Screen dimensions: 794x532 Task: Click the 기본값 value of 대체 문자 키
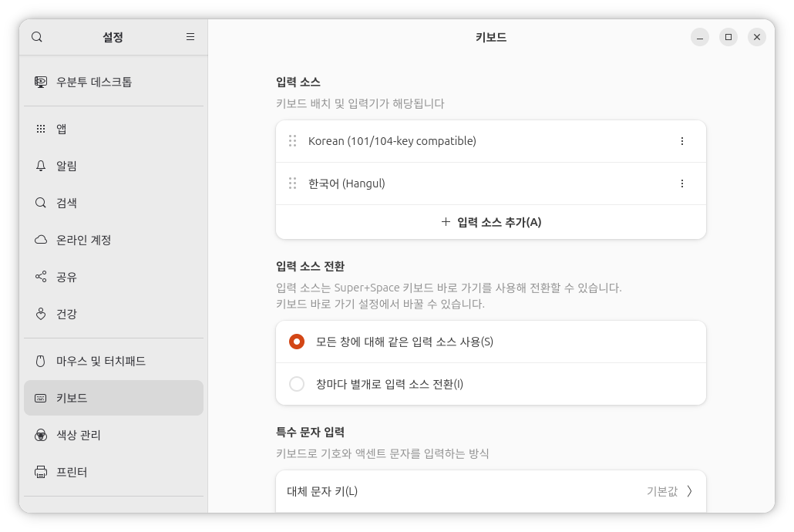point(661,491)
